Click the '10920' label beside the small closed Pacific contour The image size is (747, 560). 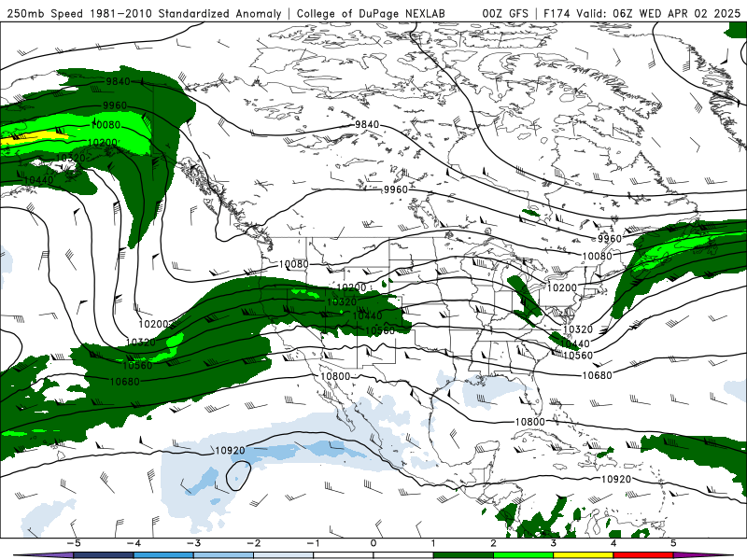[x=230, y=450]
